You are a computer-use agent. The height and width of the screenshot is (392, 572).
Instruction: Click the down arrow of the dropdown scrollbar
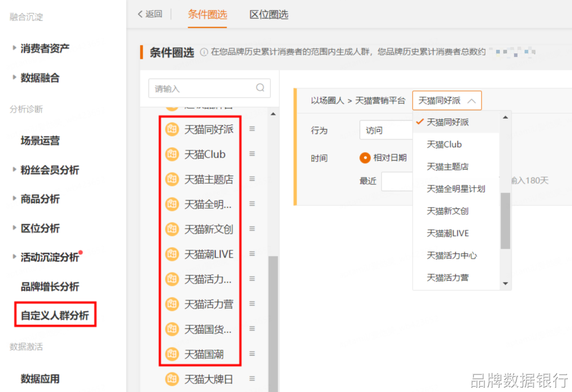[x=505, y=284]
